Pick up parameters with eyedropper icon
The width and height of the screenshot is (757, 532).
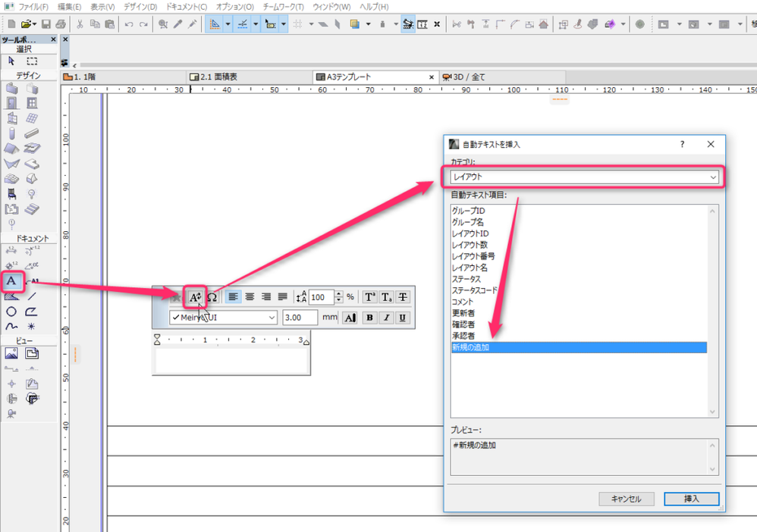pos(177,24)
